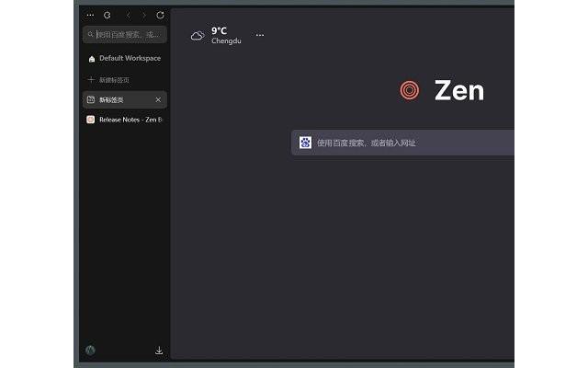588x368 pixels.
Task: Click the Default Workspace home icon
Action: 92,59
